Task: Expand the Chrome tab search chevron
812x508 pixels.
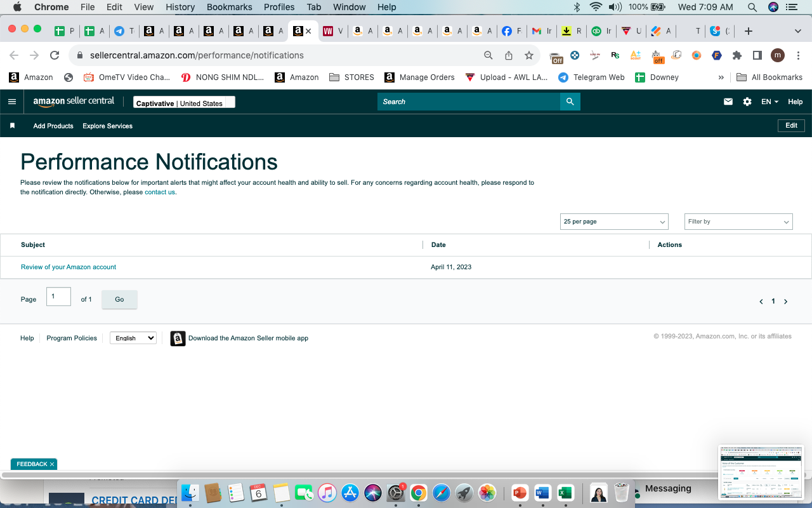Action: coord(798,31)
